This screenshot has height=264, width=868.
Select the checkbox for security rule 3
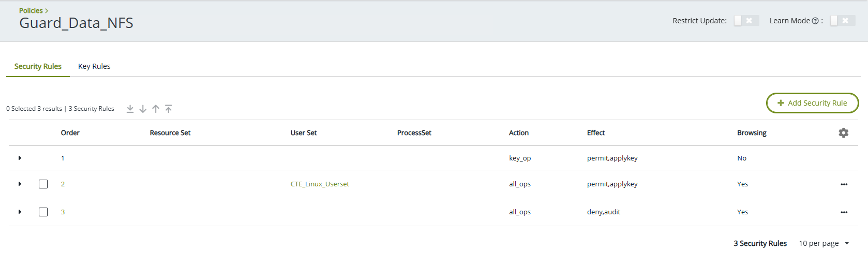coord(43,212)
